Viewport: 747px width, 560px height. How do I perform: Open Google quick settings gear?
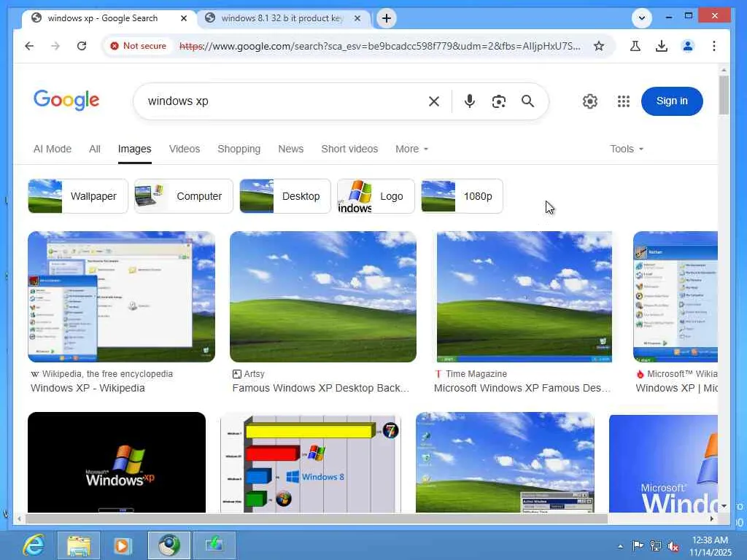(x=589, y=101)
